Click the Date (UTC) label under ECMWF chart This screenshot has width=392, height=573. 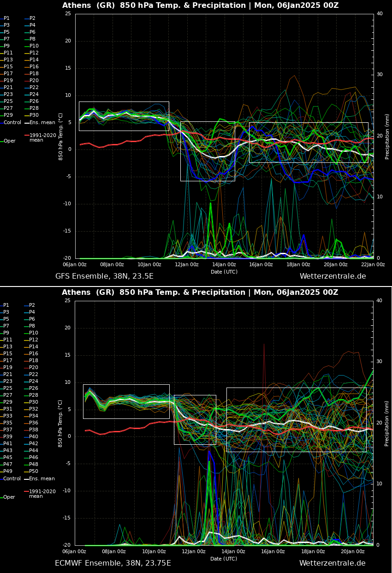point(224,559)
